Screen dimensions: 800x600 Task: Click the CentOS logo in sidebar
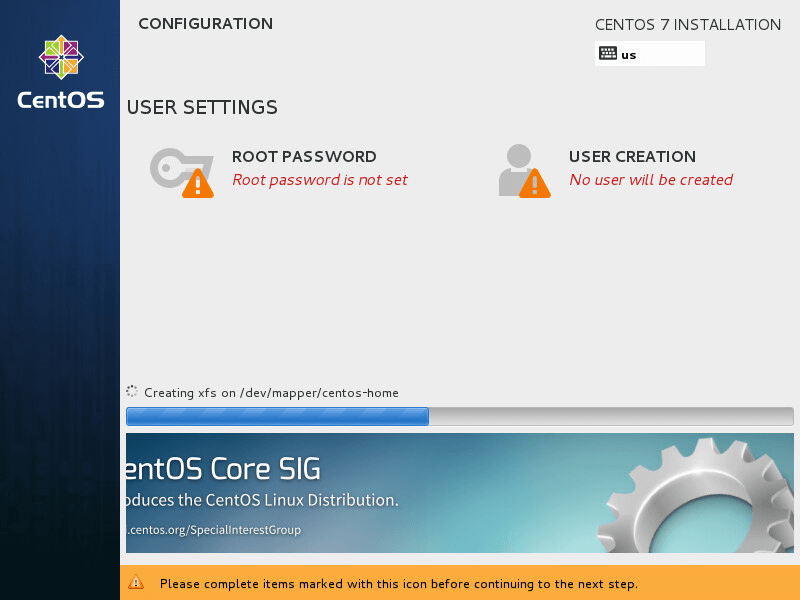pyautogui.click(x=61, y=57)
